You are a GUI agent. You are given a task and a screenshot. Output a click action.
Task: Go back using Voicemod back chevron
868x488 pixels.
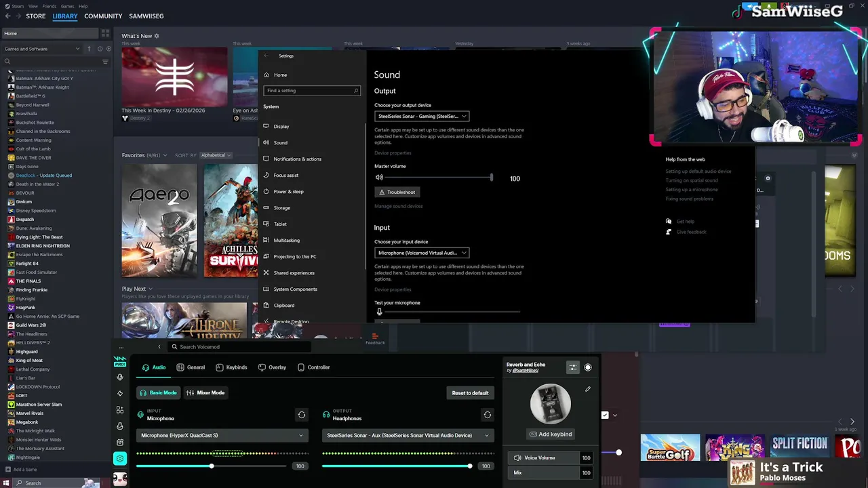pos(159,347)
